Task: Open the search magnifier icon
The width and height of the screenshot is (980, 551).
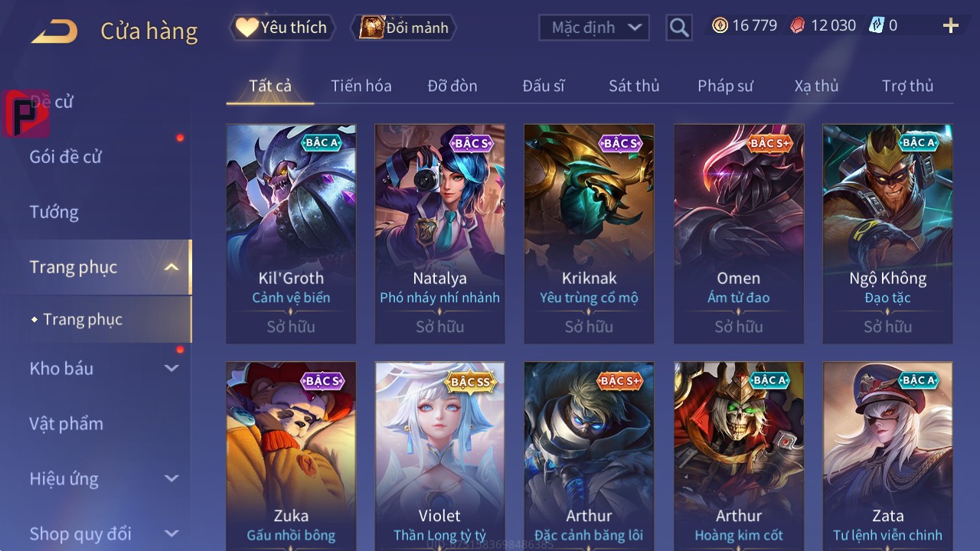Action: pyautogui.click(x=679, y=28)
